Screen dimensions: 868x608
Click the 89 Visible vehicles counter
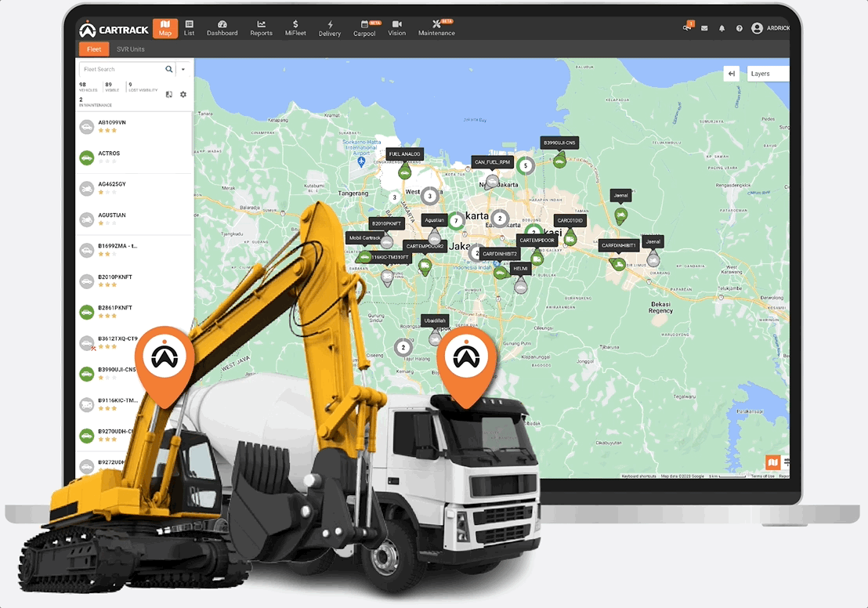(112, 87)
